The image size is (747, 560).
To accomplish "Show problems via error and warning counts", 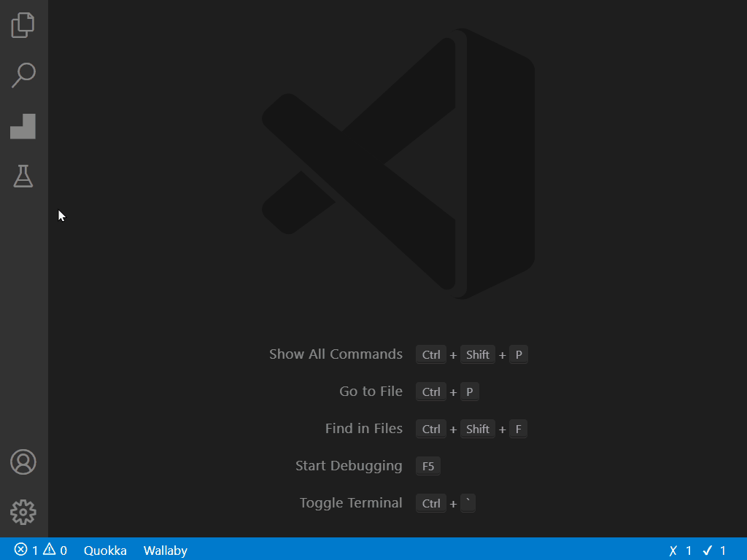I will [x=41, y=551].
